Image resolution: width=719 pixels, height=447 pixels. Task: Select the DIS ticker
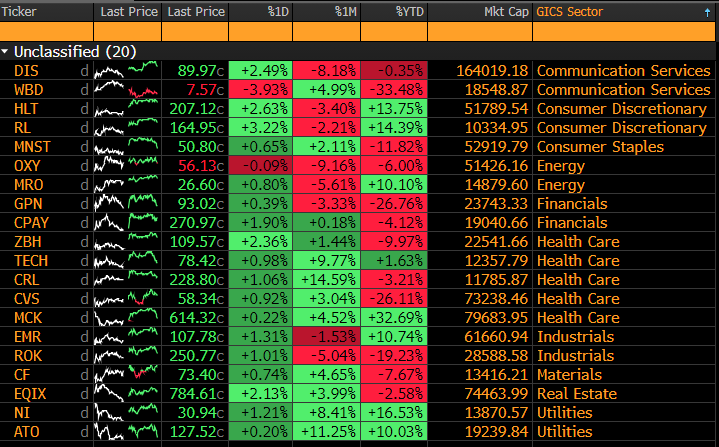click(x=26, y=71)
